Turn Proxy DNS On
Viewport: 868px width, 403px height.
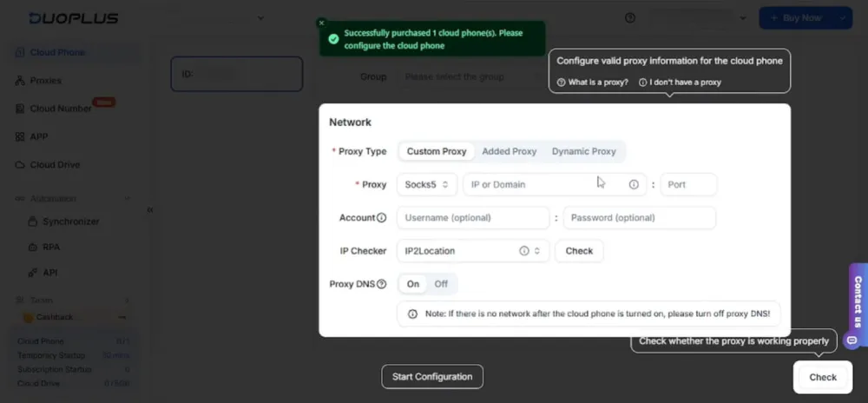pyautogui.click(x=413, y=284)
